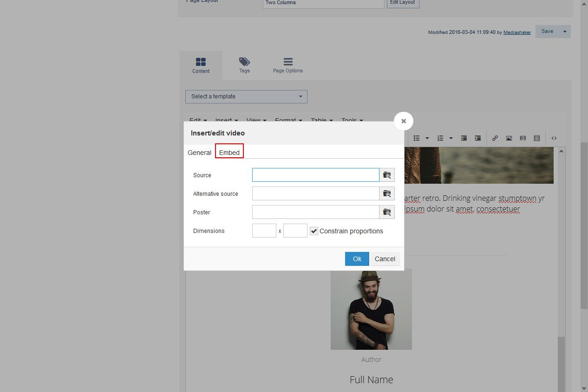The width and height of the screenshot is (588, 392).
Task: Click the Poster input field
Action: [x=316, y=212]
